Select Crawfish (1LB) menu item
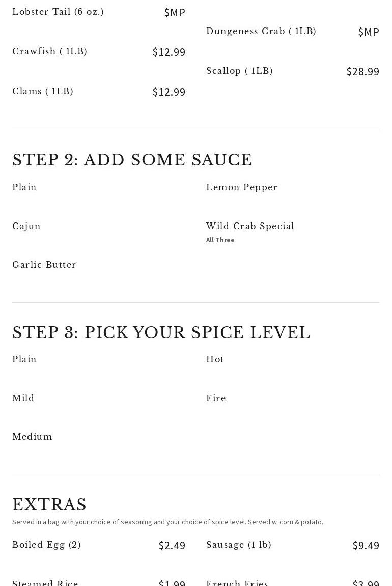The image size is (392, 586). 50,52
